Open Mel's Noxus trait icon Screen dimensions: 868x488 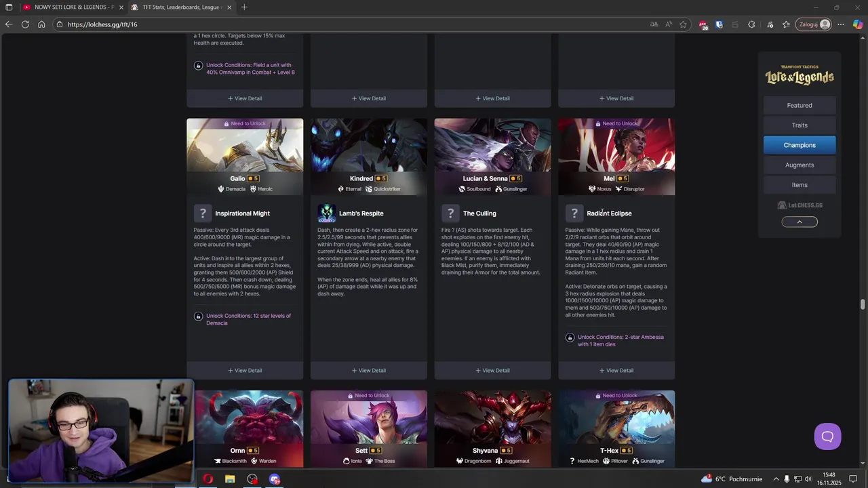pyautogui.click(x=592, y=189)
